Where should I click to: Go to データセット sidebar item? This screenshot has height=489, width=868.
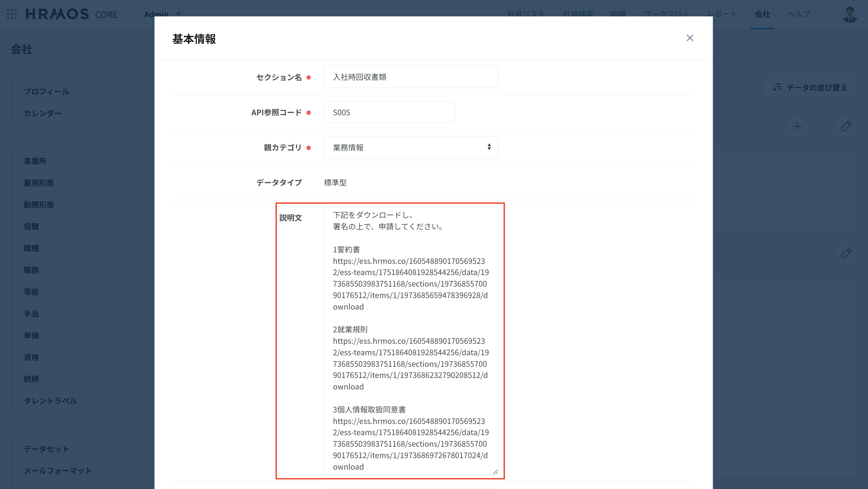[46, 449]
